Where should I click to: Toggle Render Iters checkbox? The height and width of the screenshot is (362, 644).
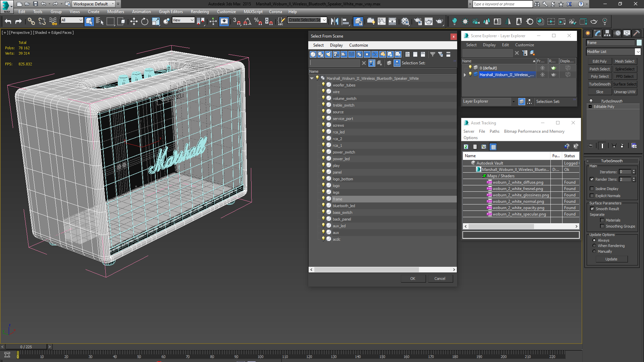592,179
